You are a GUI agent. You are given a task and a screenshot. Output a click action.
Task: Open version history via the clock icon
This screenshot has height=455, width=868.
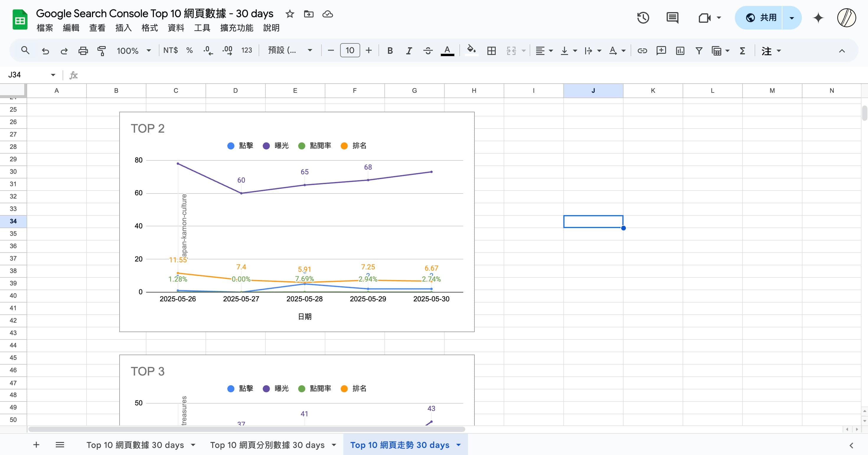pyautogui.click(x=643, y=17)
